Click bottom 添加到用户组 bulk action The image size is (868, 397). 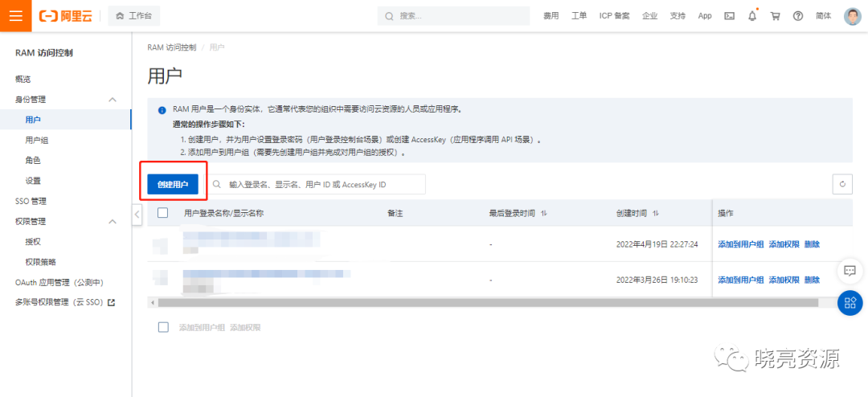click(x=202, y=328)
